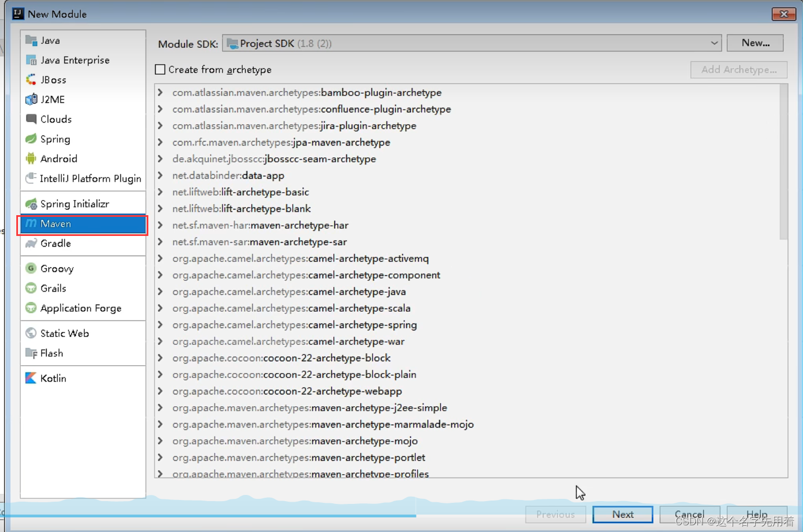Expand jpa-maven-archetype entry
This screenshot has height=532, width=803.
pos(161,142)
